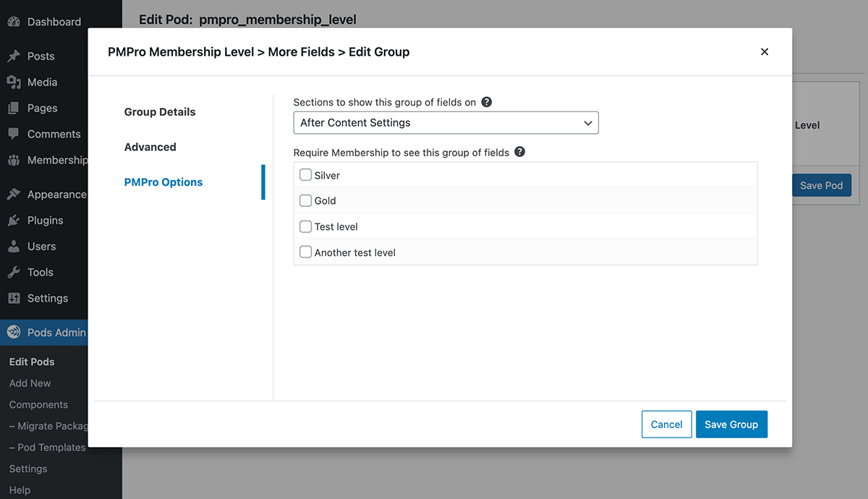Open Users in the admin menu
This screenshot has width=868, height=499.
point(41,246)
